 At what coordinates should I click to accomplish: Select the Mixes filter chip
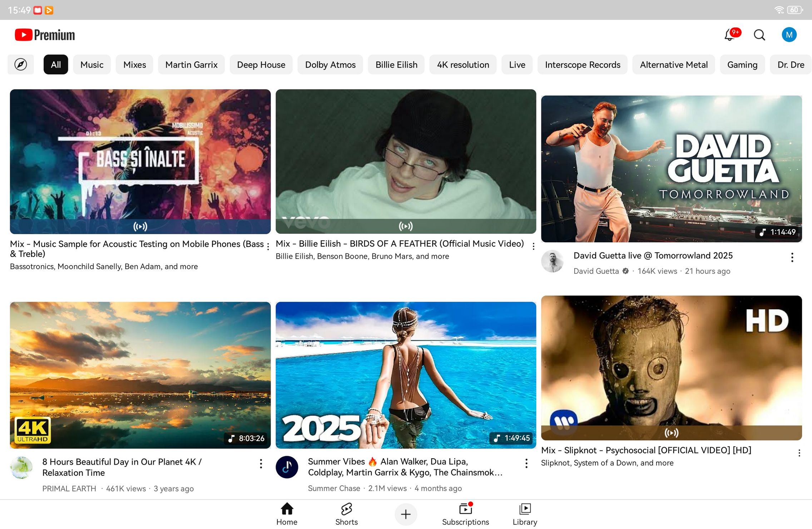[x=134, y=65]
